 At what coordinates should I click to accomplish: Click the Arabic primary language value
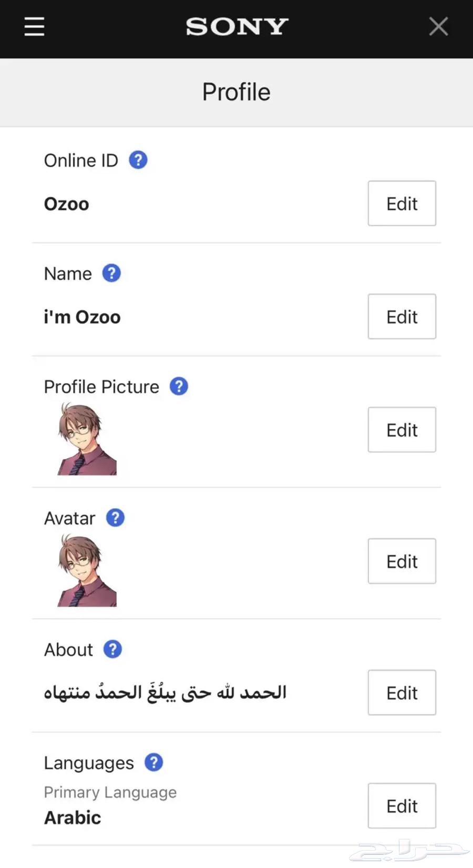pos(73,818)
